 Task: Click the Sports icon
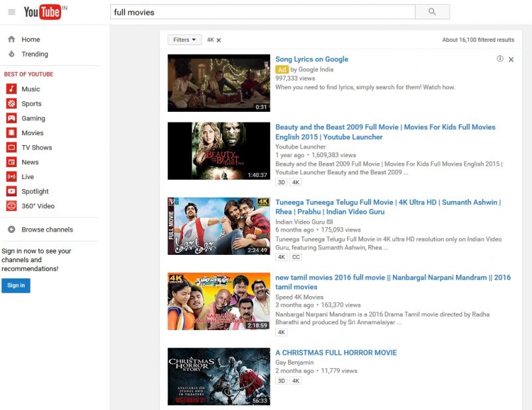[11, 104]
